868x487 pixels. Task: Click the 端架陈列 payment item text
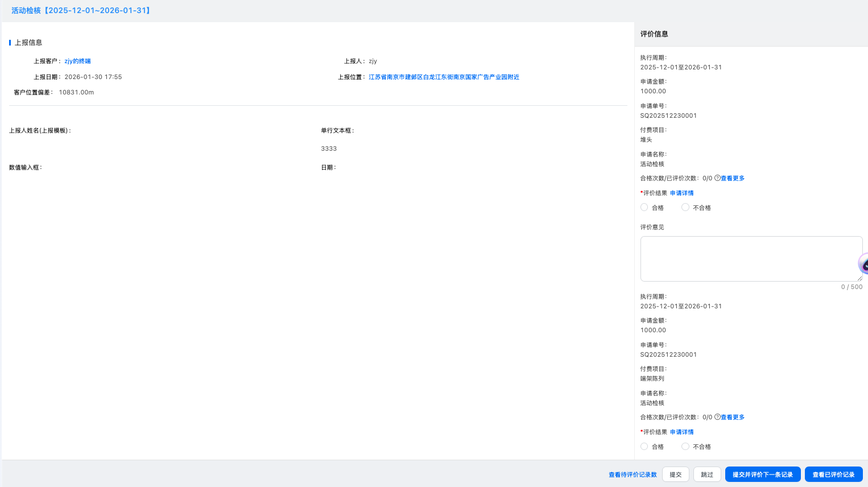point(652,378)
